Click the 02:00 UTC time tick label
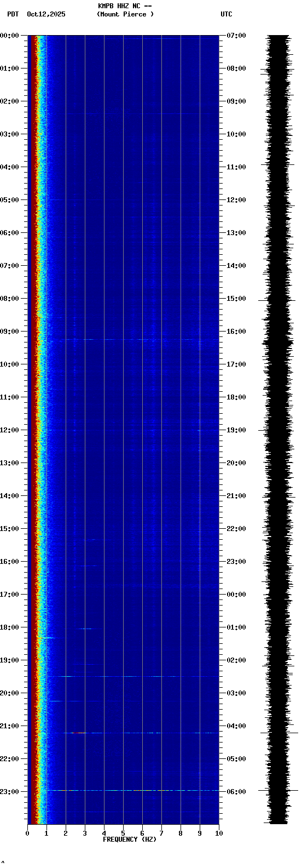Viewport: 302px width, 868px height. [x=236, y=660]
